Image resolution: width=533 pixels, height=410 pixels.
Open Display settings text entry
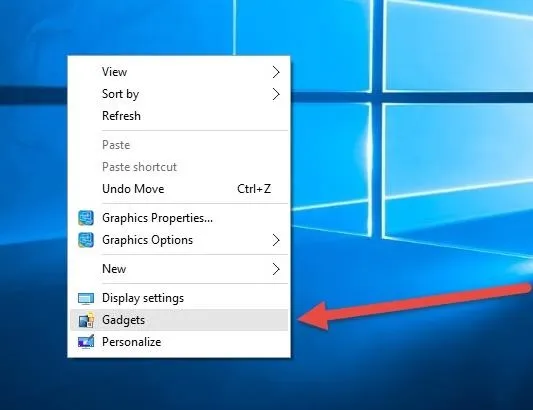pyautogui.click(x=143, y=298)
